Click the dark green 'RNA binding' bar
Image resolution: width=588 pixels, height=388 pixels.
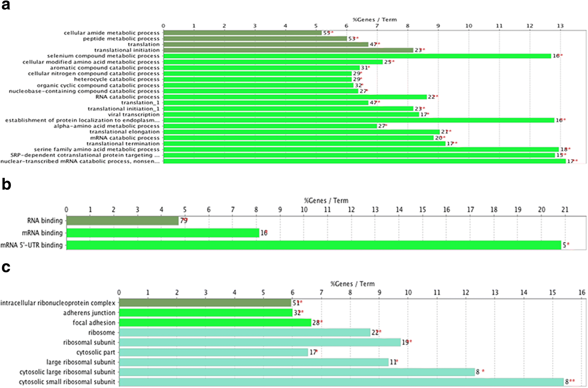tap(123, 221)
